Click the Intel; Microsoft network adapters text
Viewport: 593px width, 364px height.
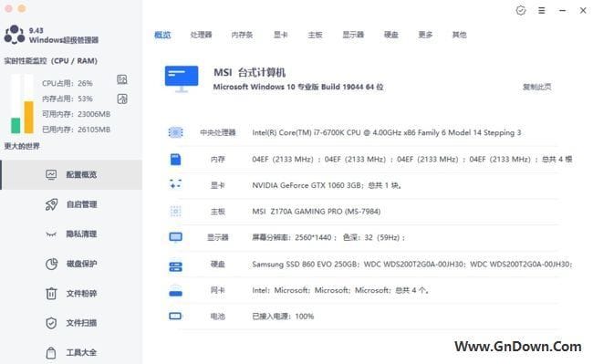[340, 290]
